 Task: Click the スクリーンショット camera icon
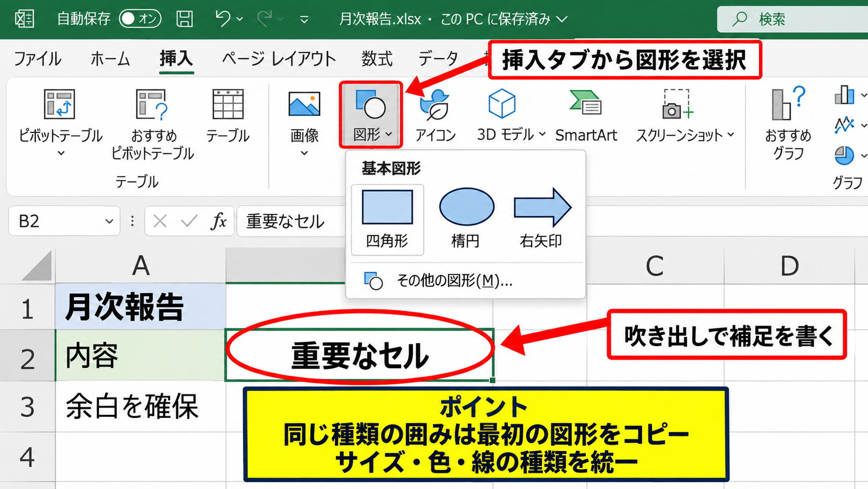[x=677, y=104]
